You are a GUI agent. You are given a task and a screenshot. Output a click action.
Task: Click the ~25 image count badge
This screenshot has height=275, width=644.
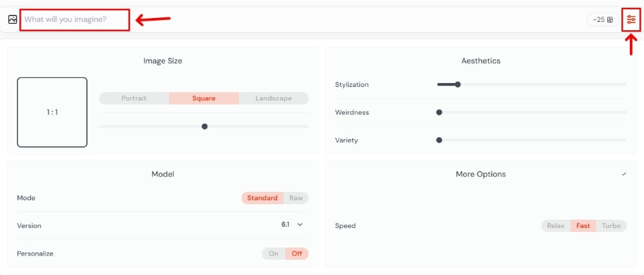(603, 19)
